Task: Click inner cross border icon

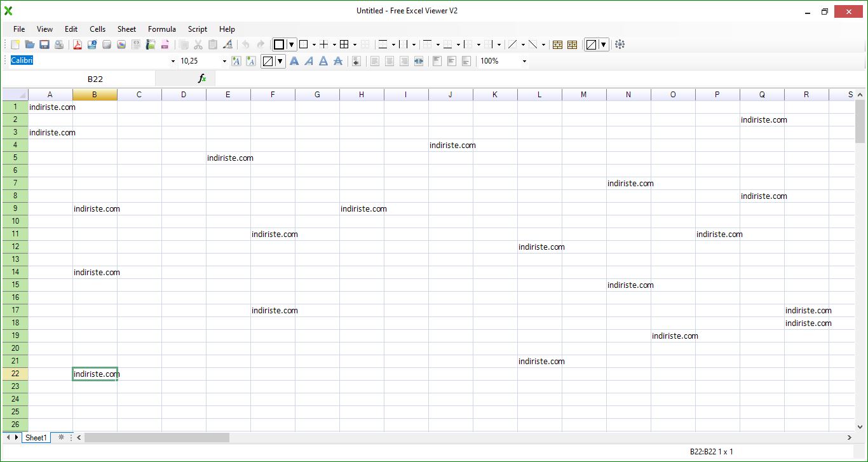Action: click(x=324, y=44)
